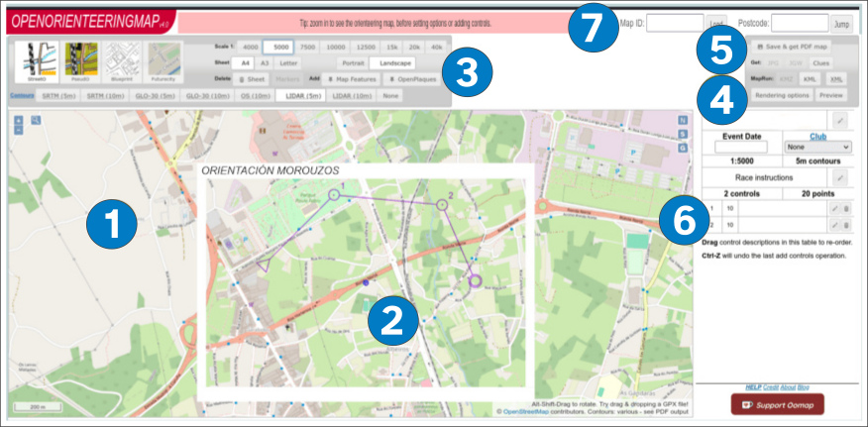
Task: Choose the Blueprint map style
Action: click(122, 62)
